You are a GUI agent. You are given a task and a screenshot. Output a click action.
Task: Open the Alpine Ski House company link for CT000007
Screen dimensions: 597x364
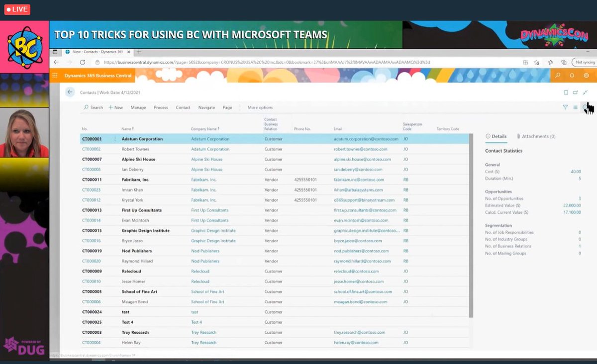(x=206, y=160)
